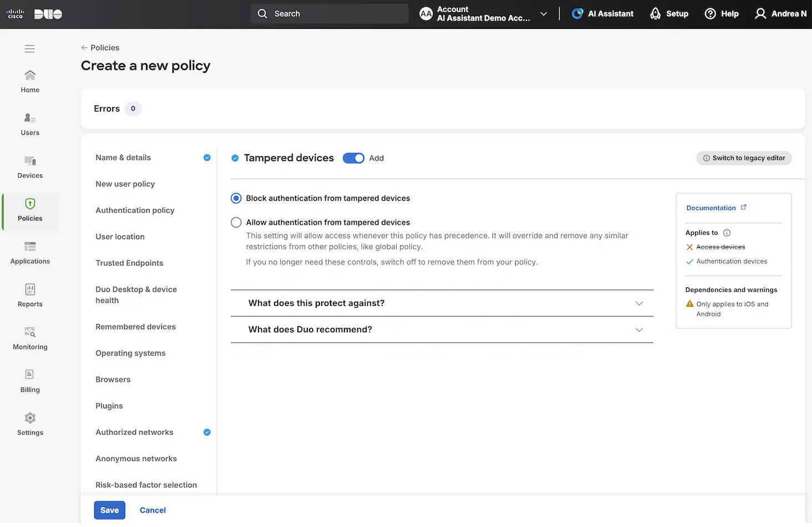Open the Devices section
The width and height of the screenshot is (812, 527).
coord(29,166)
